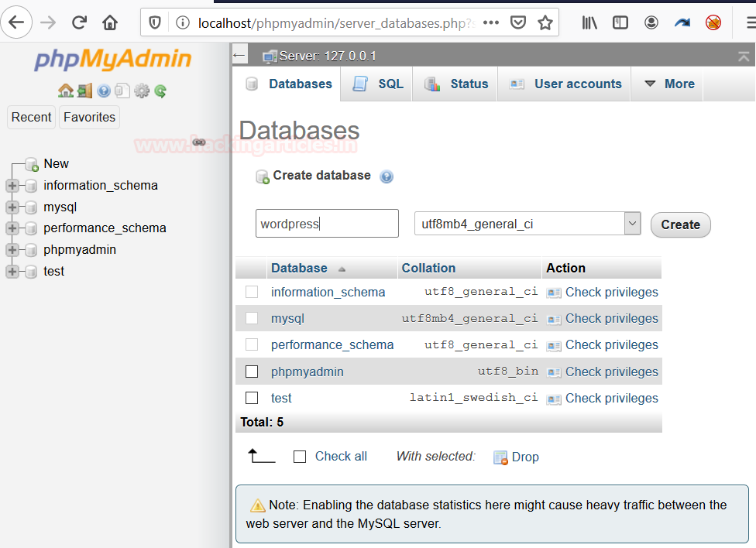Toggle the browser sidebar icon
The width and height of the screenshot is (756, 548).
pos(620,22)
